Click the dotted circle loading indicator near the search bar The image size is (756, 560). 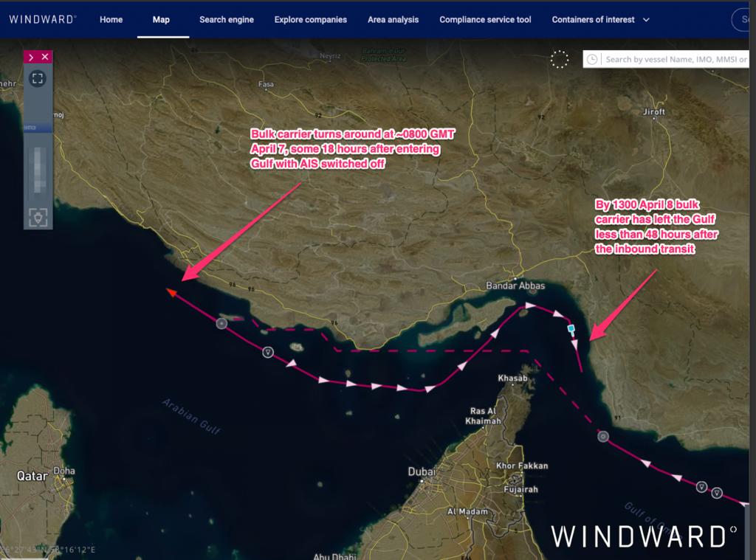tap(559, 60)
